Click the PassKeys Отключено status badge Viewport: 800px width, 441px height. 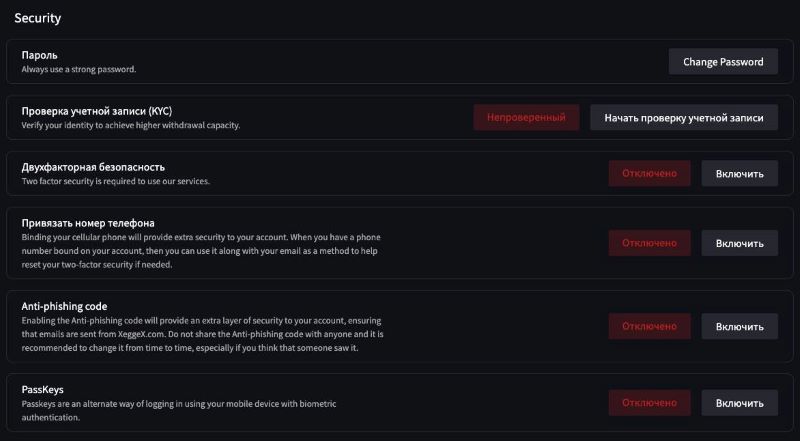(649, 403)
